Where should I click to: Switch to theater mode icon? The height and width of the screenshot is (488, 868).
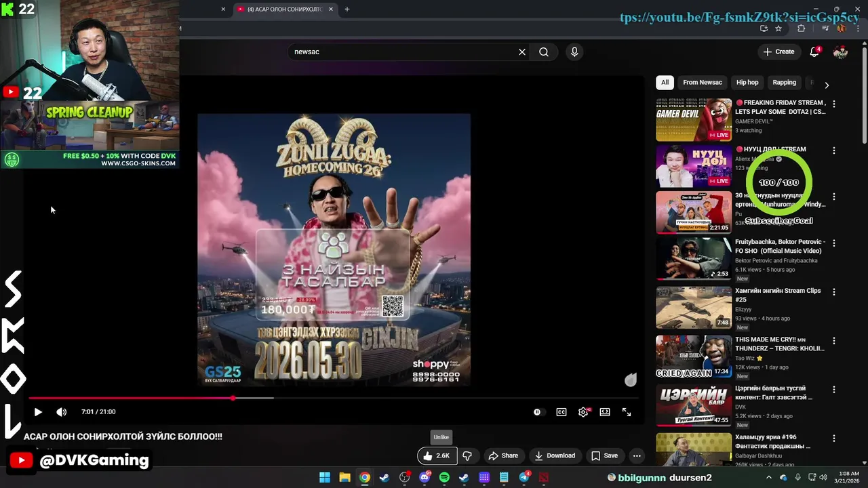[x=605, y=412]
